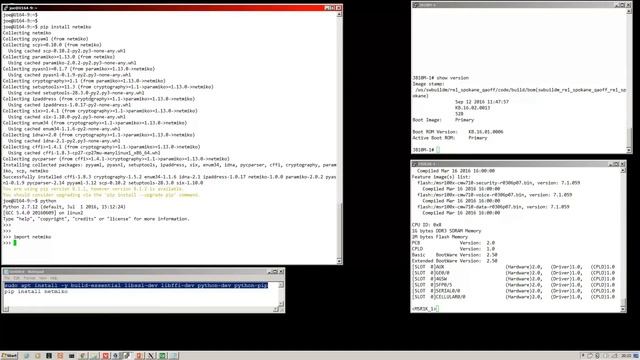
Task: Click the black N icon in the taskbar
Action: pos(151,356)
